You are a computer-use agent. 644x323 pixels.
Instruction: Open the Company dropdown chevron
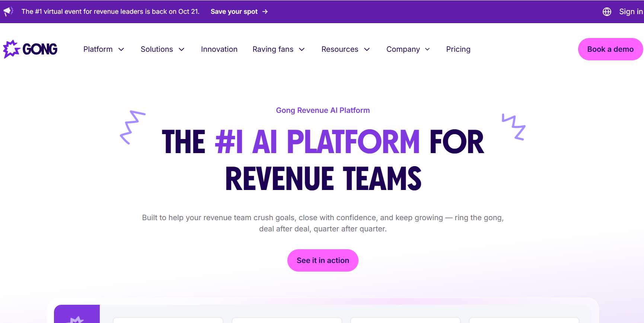point(427,50)
